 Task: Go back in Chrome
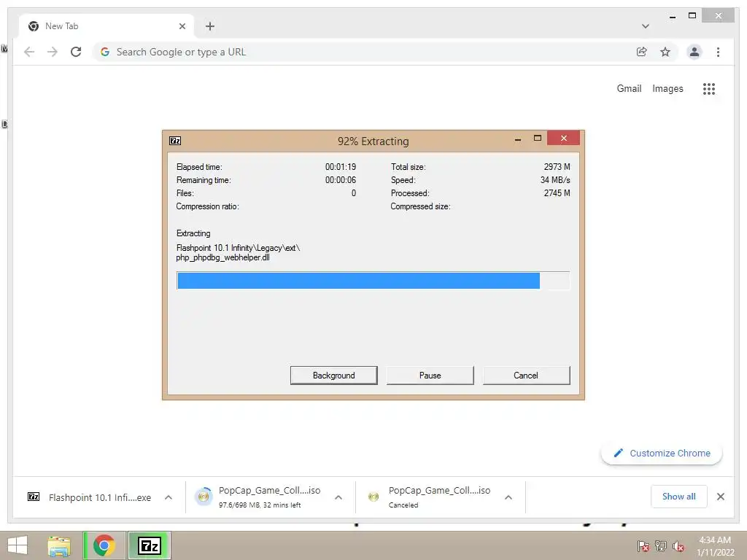coord(29,52)
